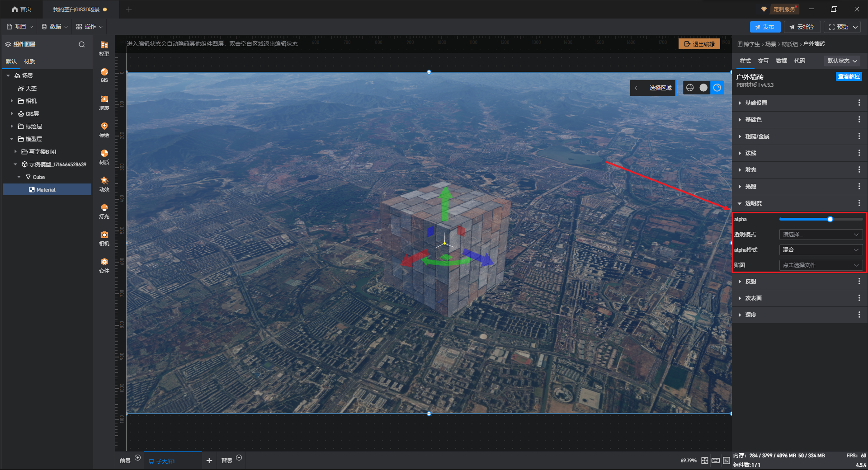The height and width of the screenshot is (470, 868).
Task: Expand the 基础设置 section
Action: (740, 103)
